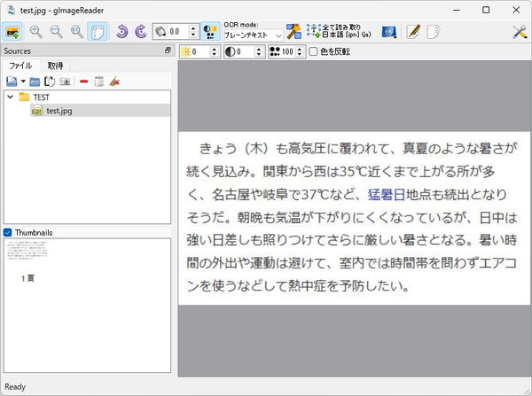The height and width of the screenshot is (396, 532).
Task: Uncheck the Thumbnails checkbox
Action: [7, 233]
